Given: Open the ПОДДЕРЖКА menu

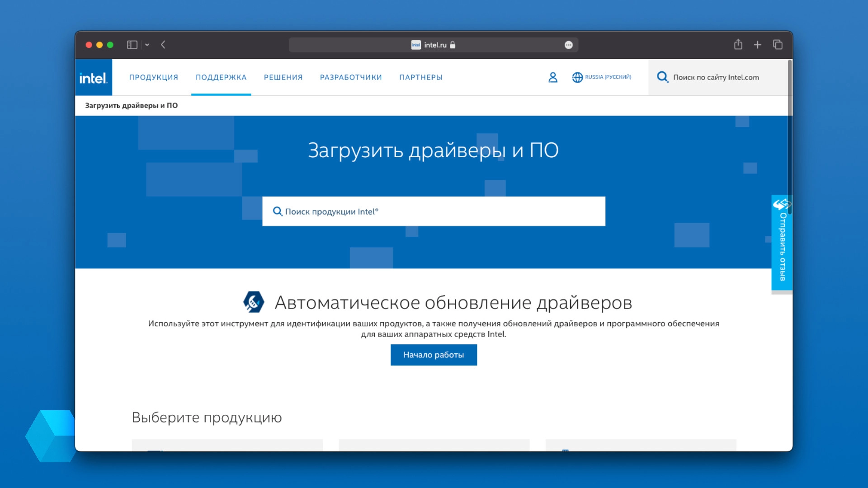Looking at the screenshot, I should [221, 77].
